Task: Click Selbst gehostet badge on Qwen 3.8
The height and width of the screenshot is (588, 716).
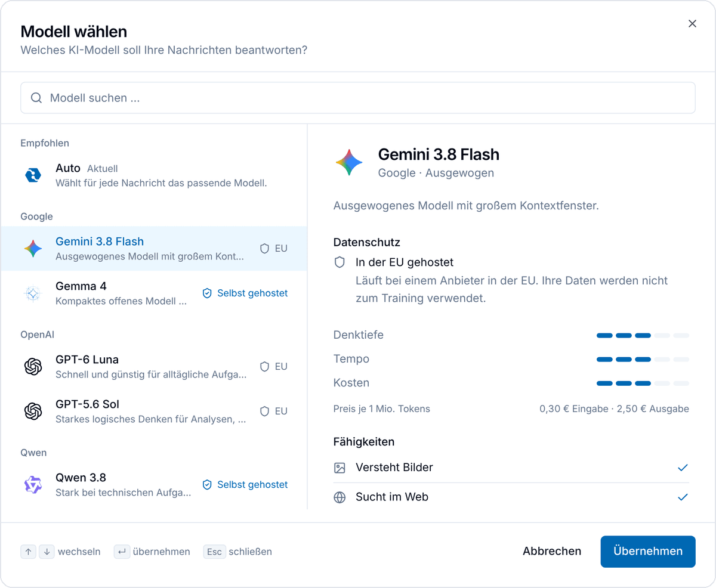Action: [x=245, y=485]
